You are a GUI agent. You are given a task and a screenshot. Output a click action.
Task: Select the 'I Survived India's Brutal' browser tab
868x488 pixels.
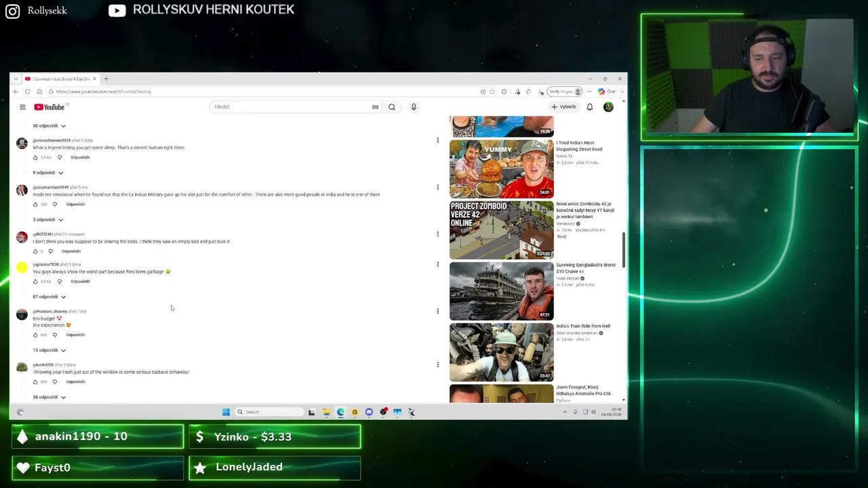(x=61, y=79)
